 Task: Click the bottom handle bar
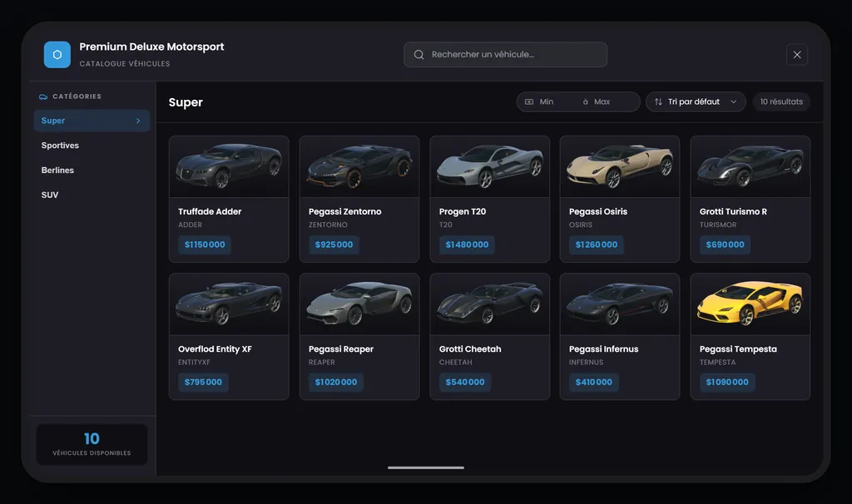pyautogui.click(x=426, y=467)
